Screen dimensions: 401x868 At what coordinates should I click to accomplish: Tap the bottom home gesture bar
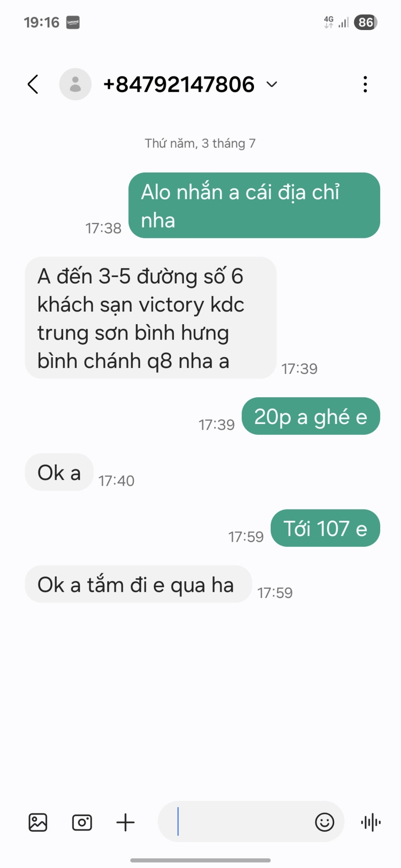(x=200, y=860)
